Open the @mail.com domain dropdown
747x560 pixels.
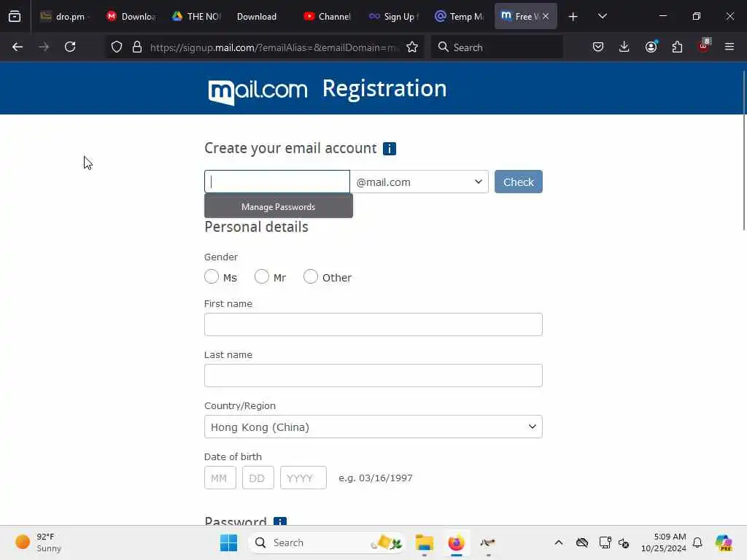pos(419,182)
